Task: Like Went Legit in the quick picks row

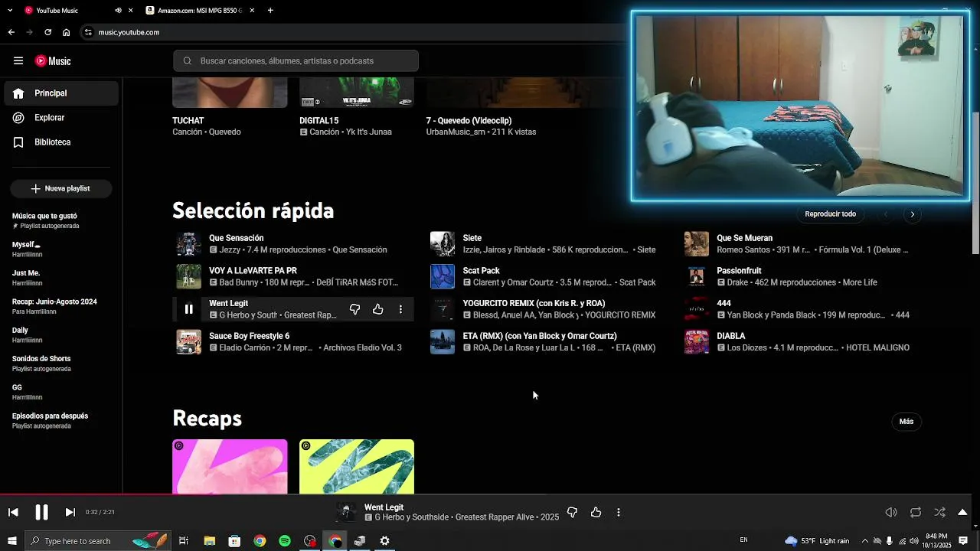Action: pyautogui.click(x=378, y=309)
